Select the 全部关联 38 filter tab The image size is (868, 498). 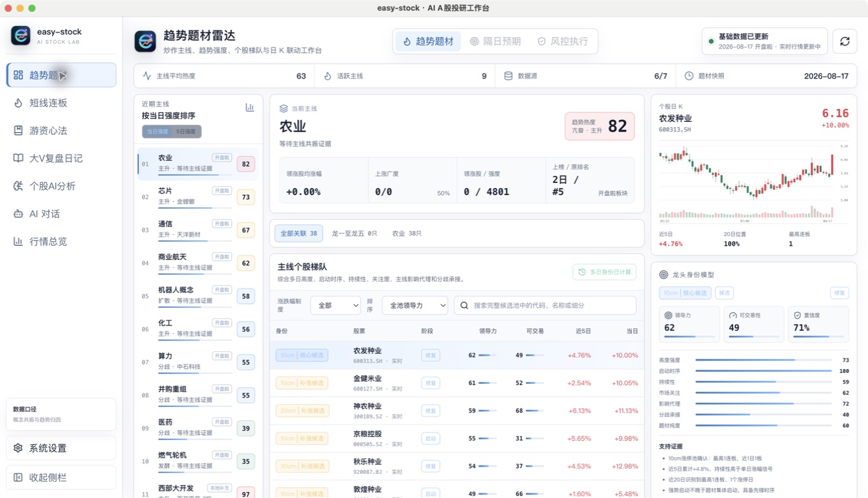click(x=299, y=233)
